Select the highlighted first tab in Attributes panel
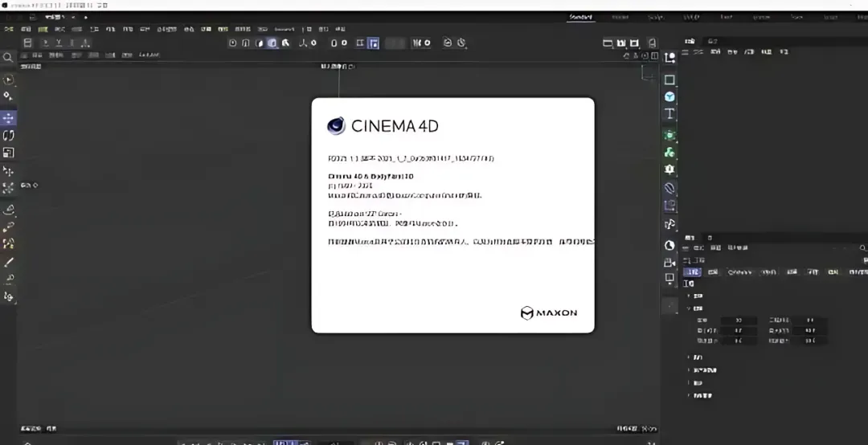The width and height of the screenshot is (868, 445). tap(692, 271)
